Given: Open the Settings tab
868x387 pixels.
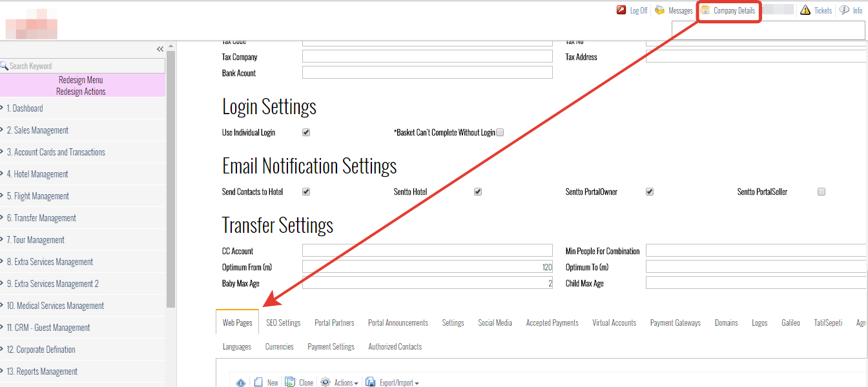Looking at the screenshot, I should [x=453, y=322].
